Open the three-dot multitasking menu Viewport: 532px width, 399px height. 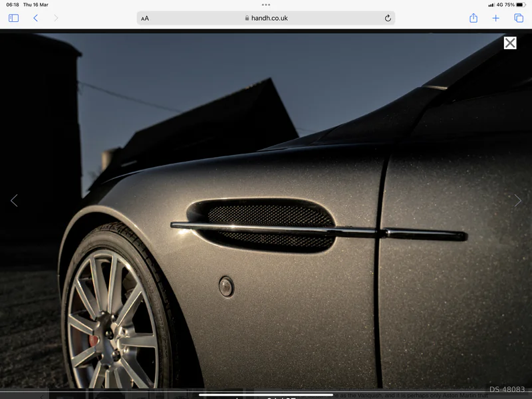(x=266, y=5)
